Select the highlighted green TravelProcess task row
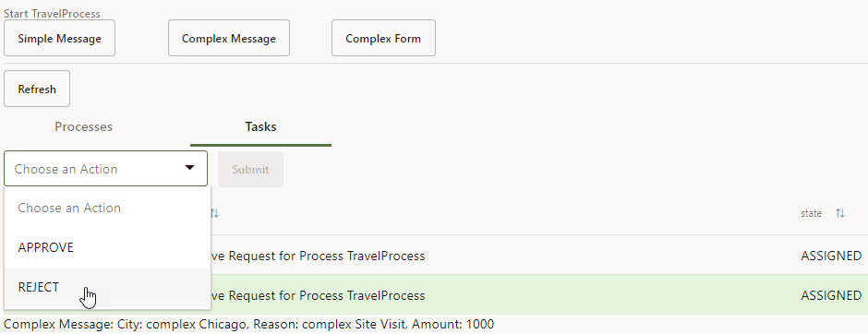 point(432,295)
